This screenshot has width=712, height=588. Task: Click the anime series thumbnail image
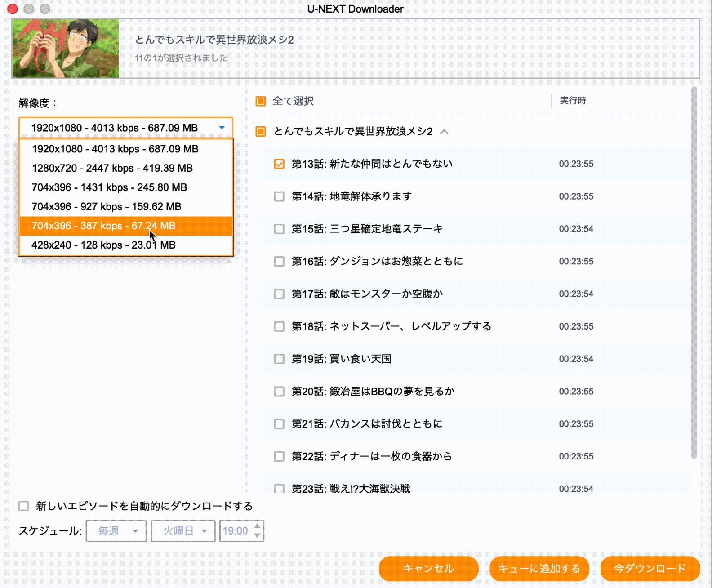pyautogui.click(x=66, y=49)
